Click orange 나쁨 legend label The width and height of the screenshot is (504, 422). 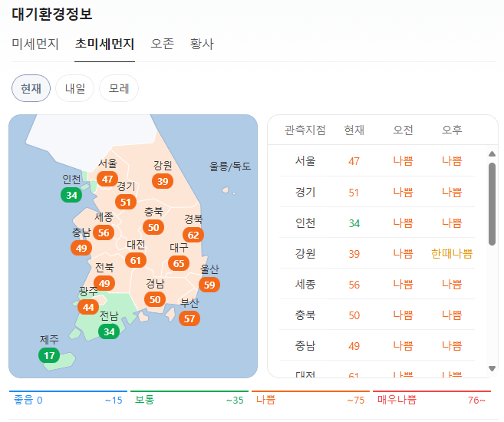266,400
